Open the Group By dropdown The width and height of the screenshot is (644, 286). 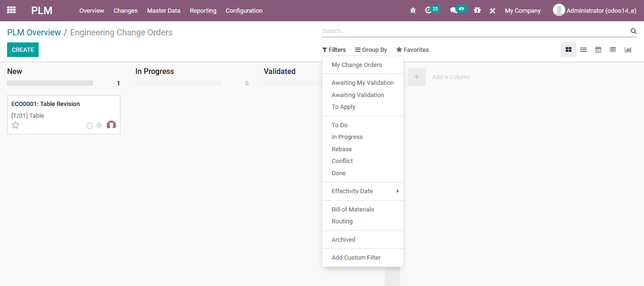(x=371, y=50)
